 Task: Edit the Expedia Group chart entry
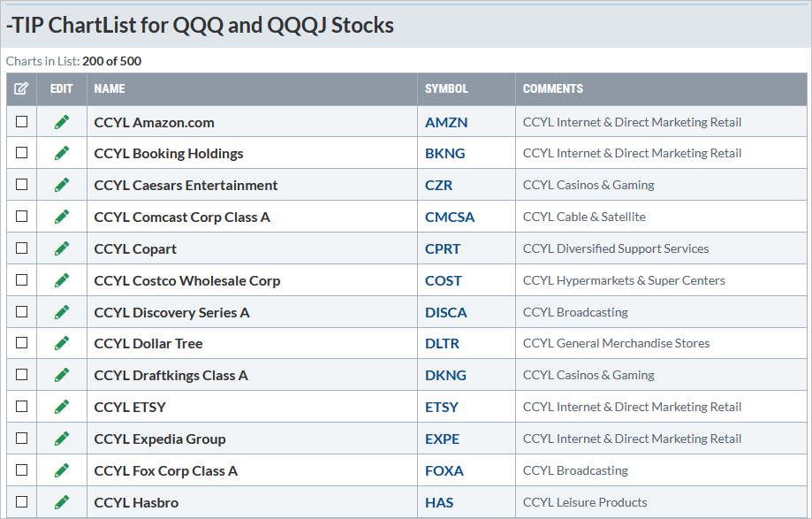click(62, 439)
